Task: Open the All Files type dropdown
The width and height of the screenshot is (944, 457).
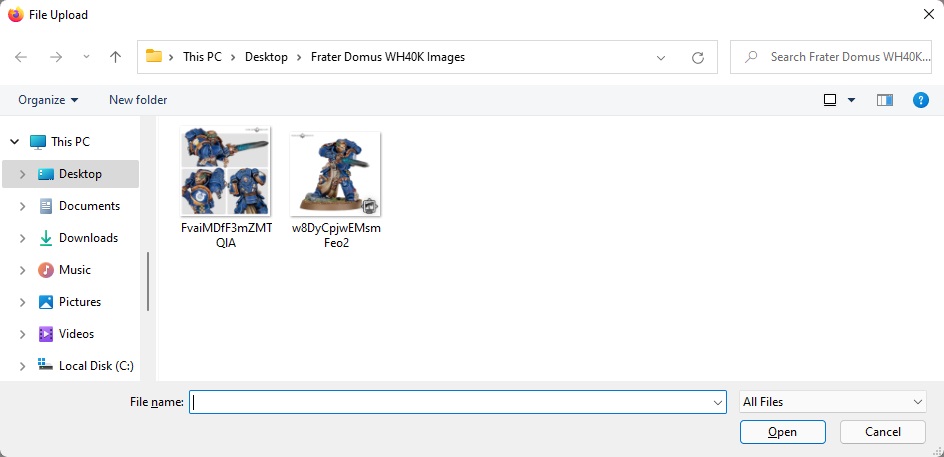Action: (x=832, y=402)
